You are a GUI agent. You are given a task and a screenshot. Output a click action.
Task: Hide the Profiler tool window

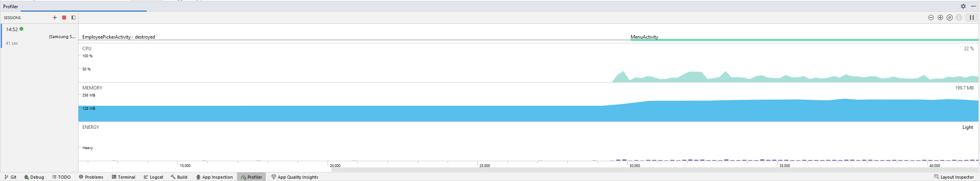pyautogui.click(x=973, y=6)
